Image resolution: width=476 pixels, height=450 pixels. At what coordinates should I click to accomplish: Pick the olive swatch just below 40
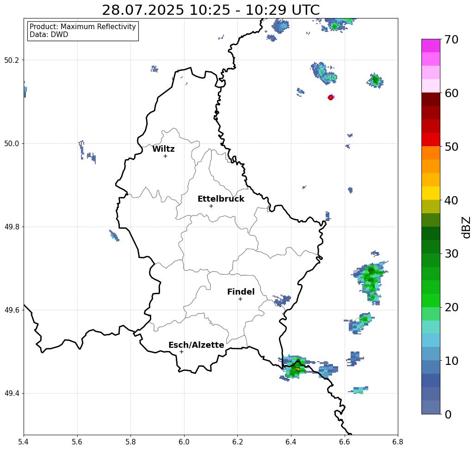[x=431, y=206]
